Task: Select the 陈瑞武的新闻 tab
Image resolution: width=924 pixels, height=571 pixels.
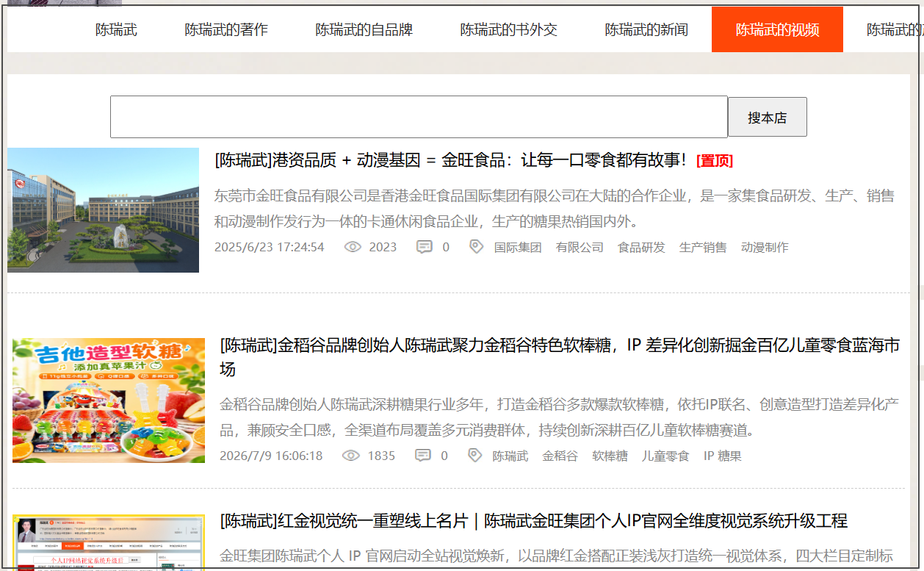Action: point(646,29)
